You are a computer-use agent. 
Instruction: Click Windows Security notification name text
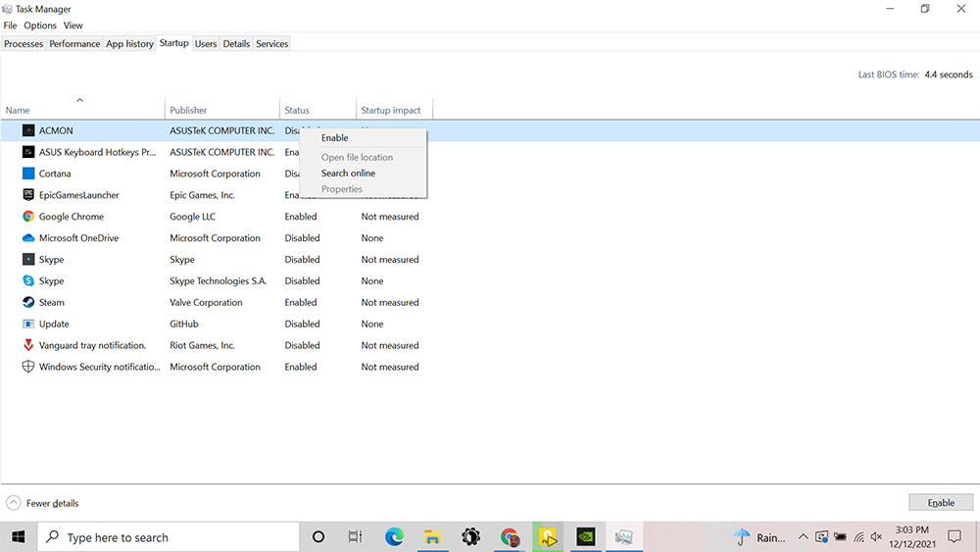point(99,367)
